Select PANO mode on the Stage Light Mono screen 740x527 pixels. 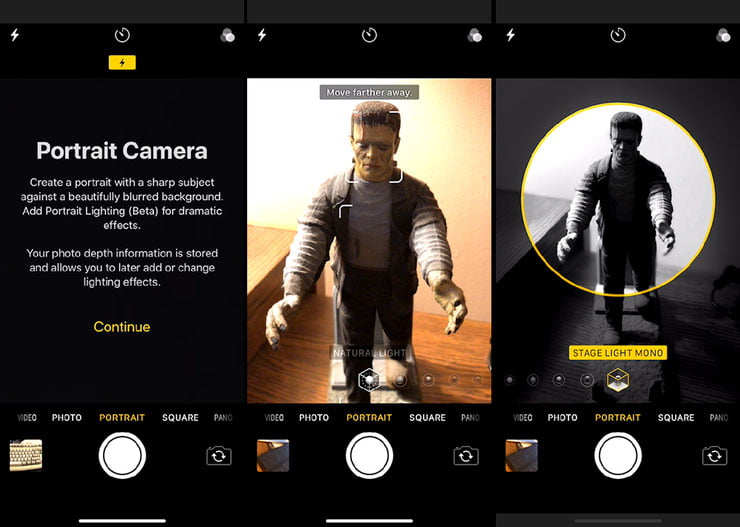(x=719, y=418)
